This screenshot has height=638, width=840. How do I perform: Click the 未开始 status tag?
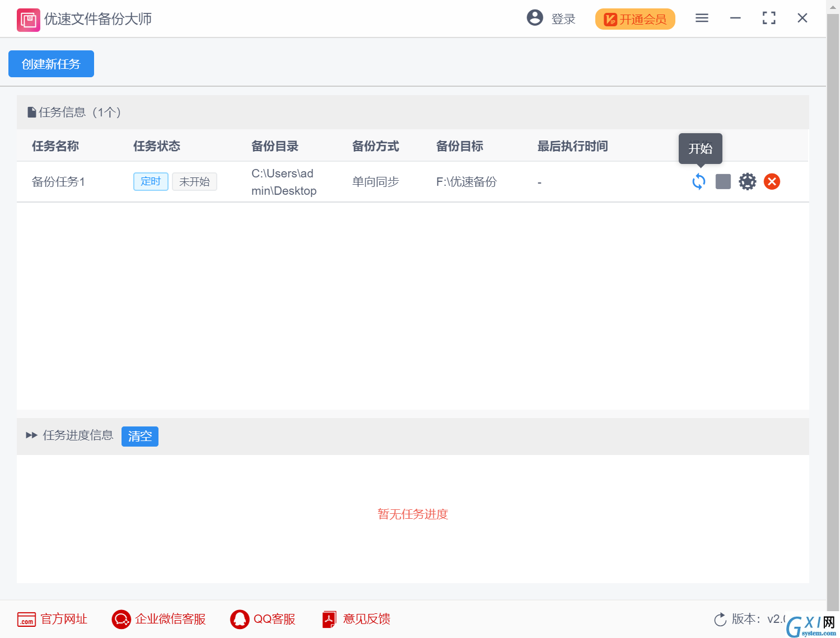(194, 181)
